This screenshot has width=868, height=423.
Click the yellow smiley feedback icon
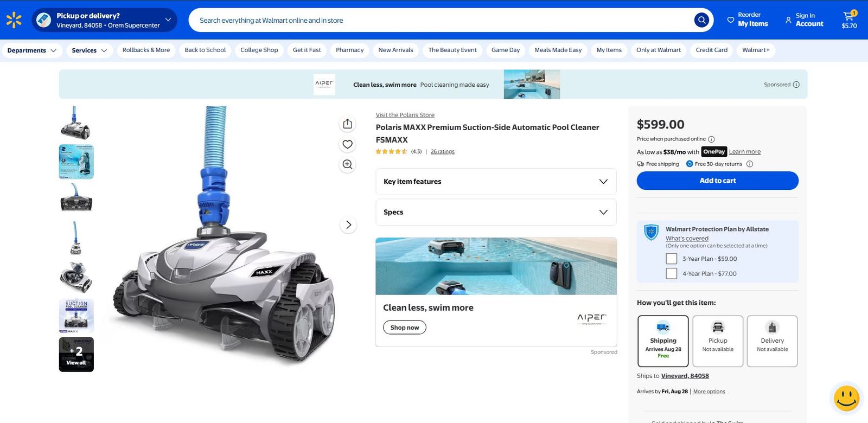pyautogui.click(x=846, y=399)
